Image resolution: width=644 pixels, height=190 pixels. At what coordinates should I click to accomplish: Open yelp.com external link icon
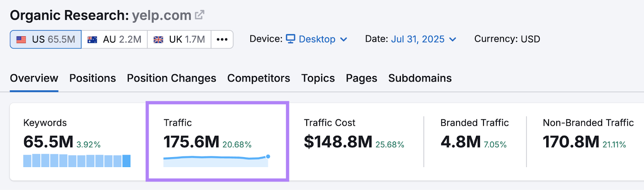click(x=200, y=15)
